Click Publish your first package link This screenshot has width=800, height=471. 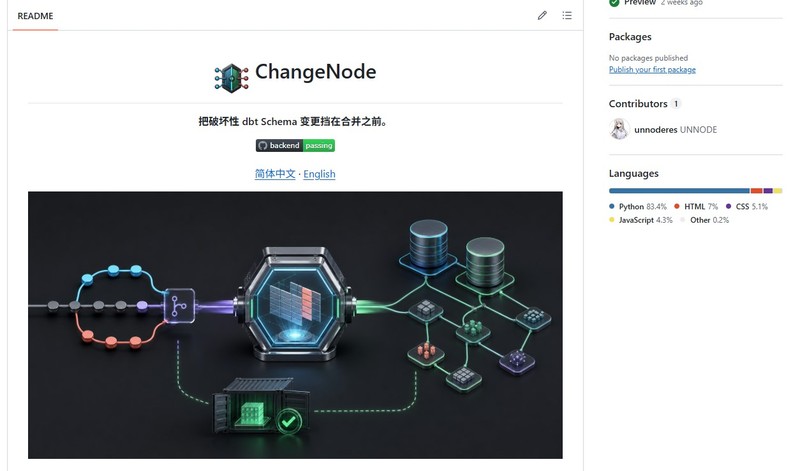coord(652,69)
